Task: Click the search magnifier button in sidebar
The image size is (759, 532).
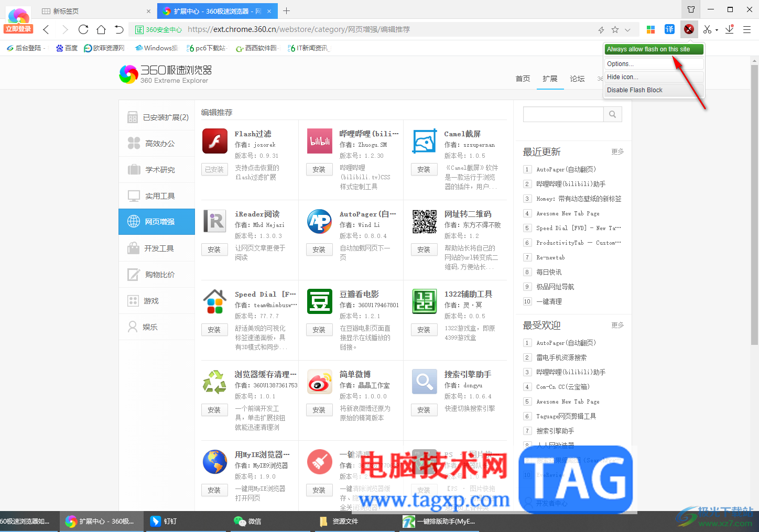Action: pos(613,114)
